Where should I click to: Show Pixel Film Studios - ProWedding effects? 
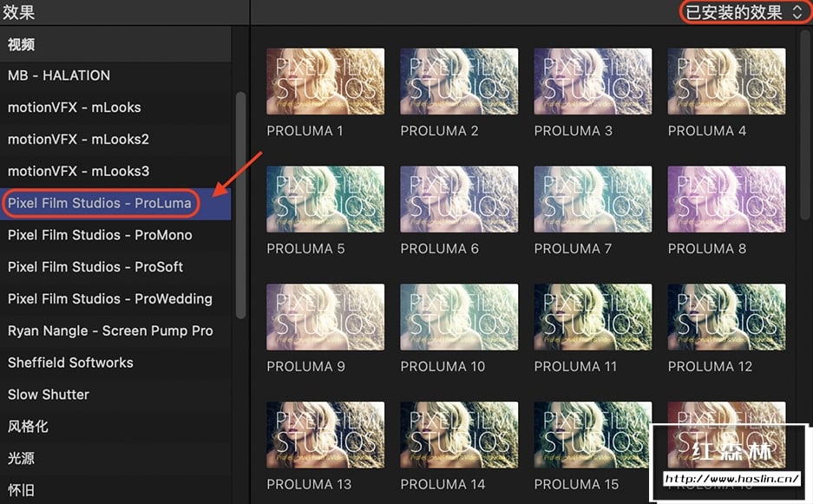tap(115, 298)
